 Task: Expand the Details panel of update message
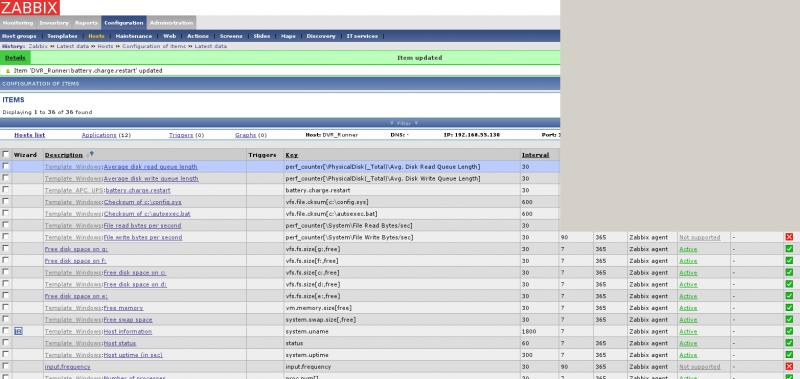tap(15, 58)
